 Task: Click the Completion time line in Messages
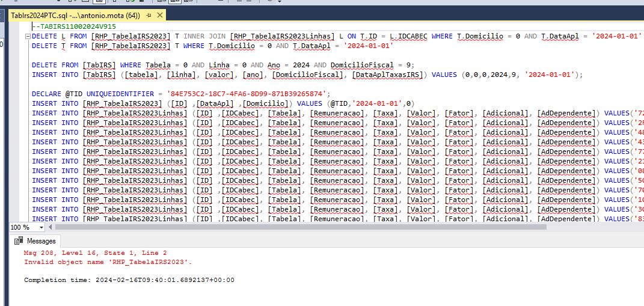pyautogui.click(x=129, y=280)
